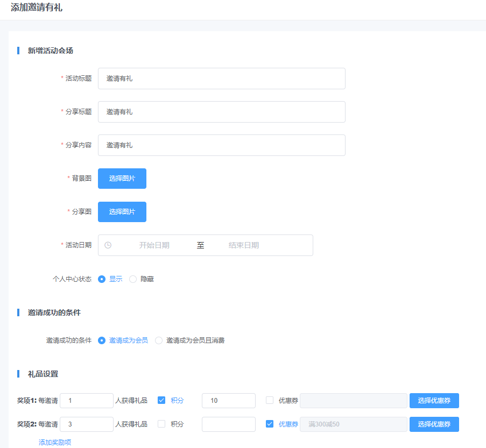Click 选择图片 button for 分享图
Viewport: 486px width, 448px height.
tap(122, 212)
